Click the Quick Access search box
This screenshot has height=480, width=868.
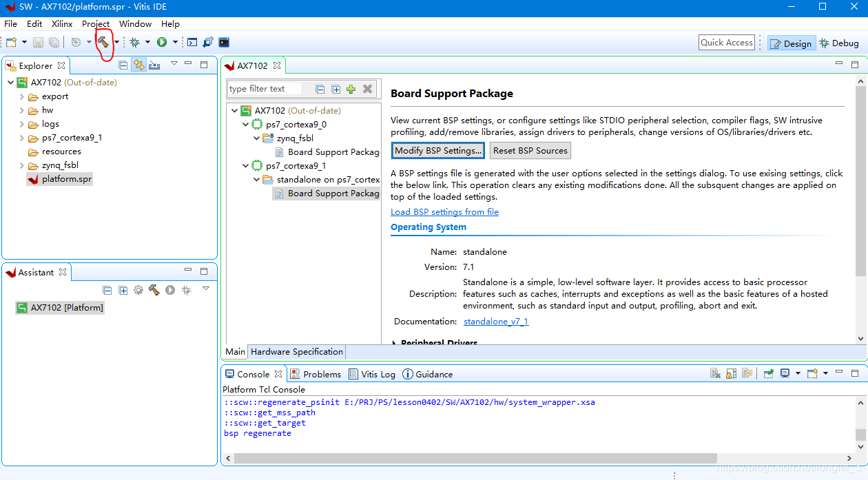727,43
